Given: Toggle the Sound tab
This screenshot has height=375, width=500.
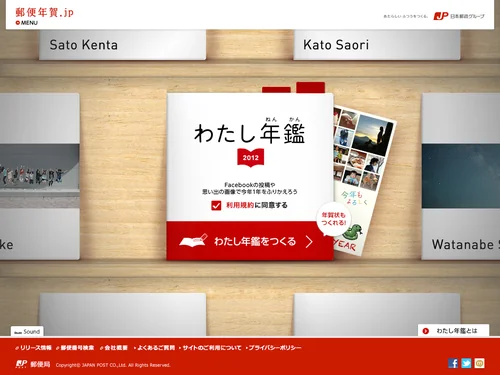Looking at the screenshot, I should 27,331.
